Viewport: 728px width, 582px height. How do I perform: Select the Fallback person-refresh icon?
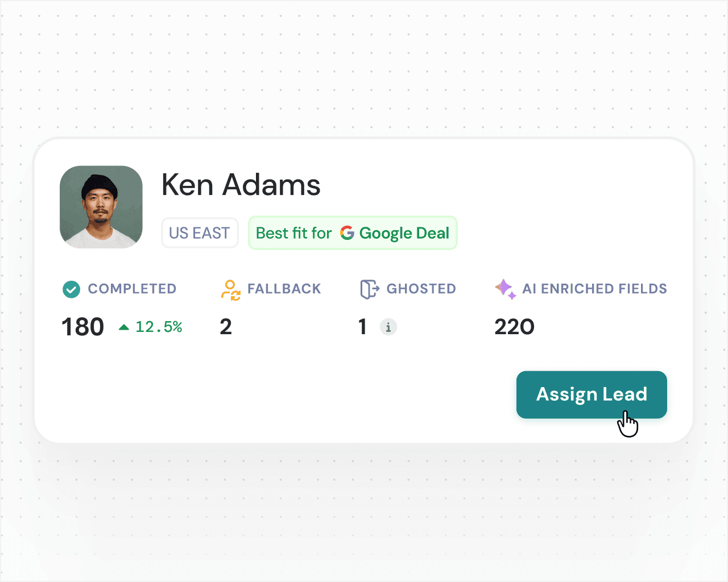pos(231,289)
